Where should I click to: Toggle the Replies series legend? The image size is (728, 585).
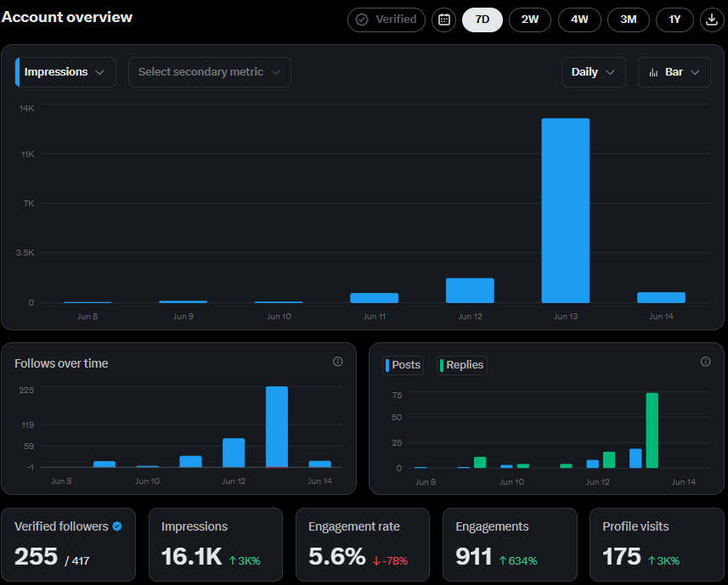pos(462,365)
